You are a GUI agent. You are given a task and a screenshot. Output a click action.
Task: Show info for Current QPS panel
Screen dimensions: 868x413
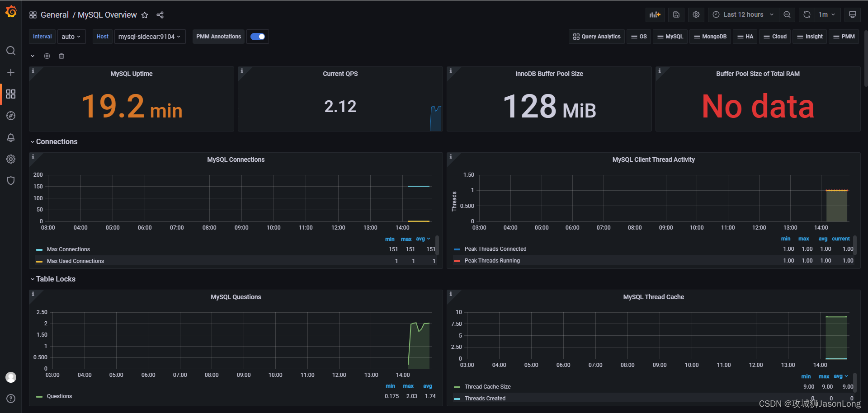point(242,70)
